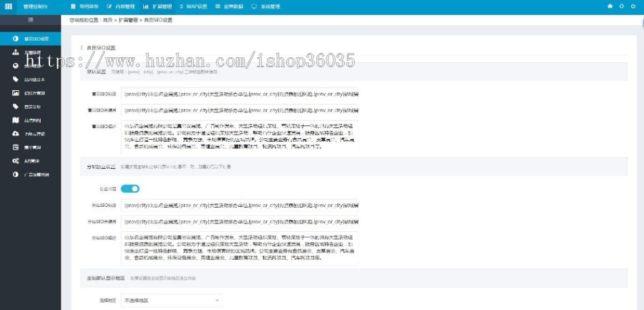Image resolution: width=644 pixels, height=310 pixels.
Task: Click the 首页 breadcrumb link
Action: pos(107,20)
